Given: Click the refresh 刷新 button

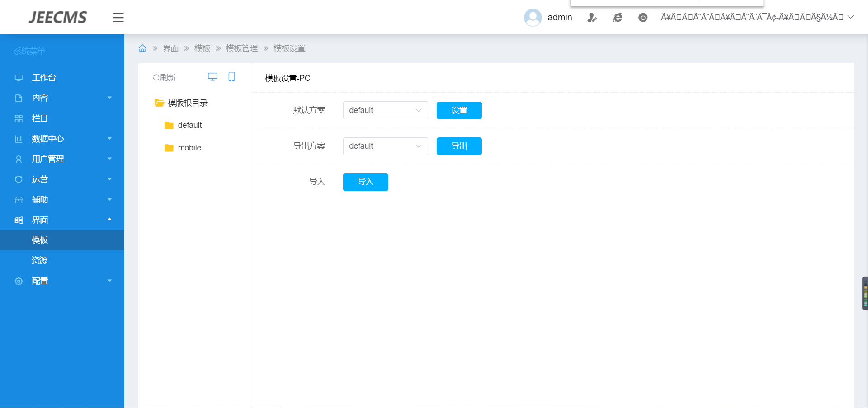Looking at the screenshot, I should (x=165, y=78).
